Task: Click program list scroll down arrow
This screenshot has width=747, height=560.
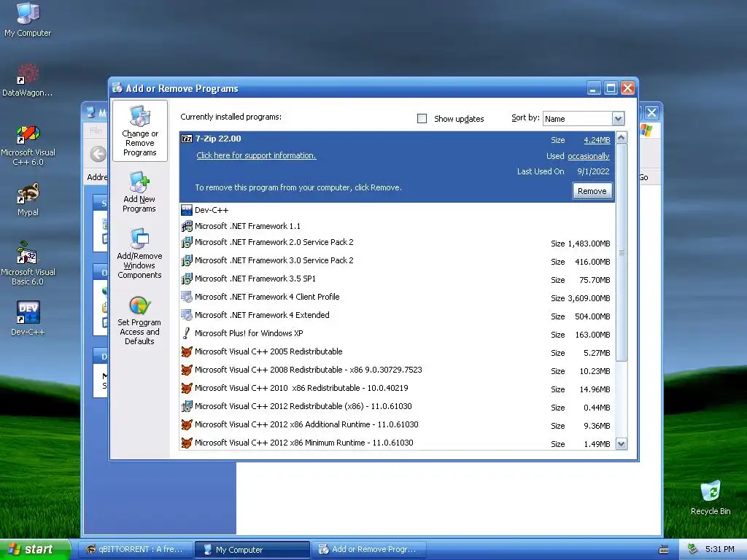Action: pyautogui.click(x=622, y=444)
